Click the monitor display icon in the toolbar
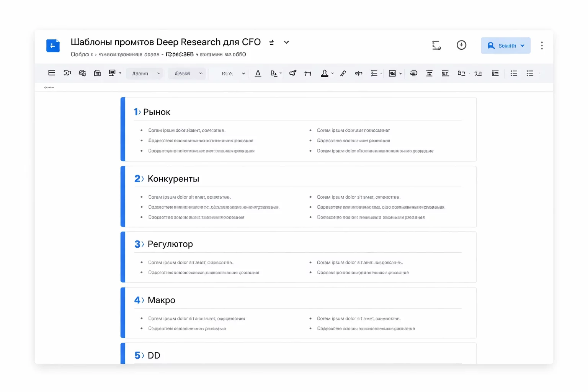This screenshot has width=588, height=392. tap(112, 73)
